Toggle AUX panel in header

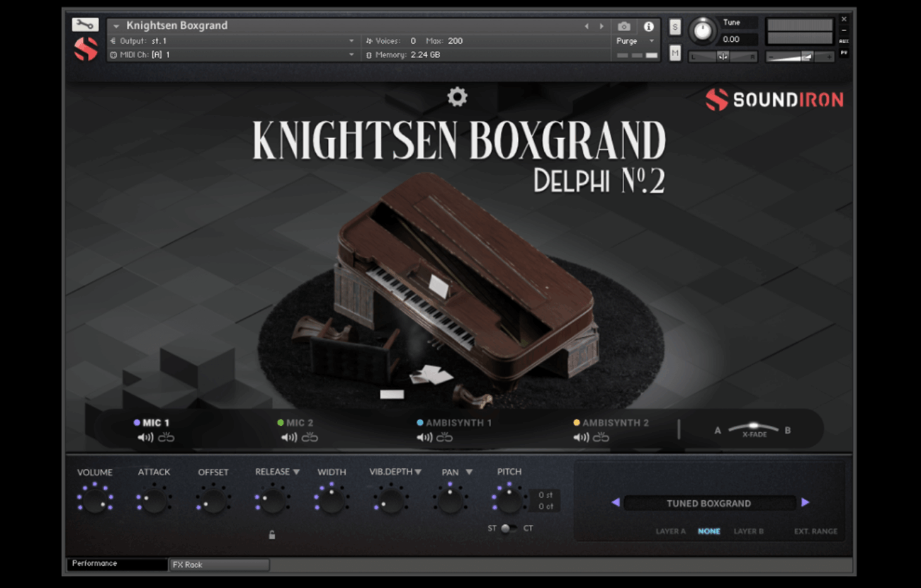pos(844,41)
